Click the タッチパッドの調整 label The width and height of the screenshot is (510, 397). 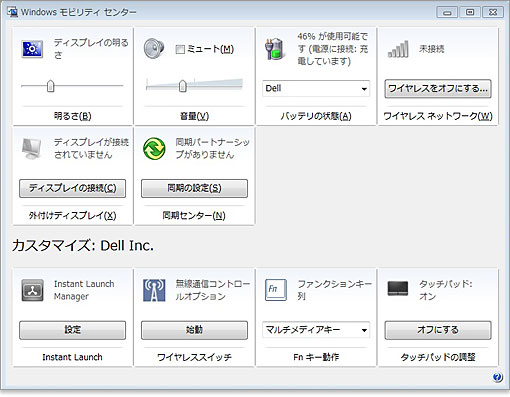[x=438, y=357]
